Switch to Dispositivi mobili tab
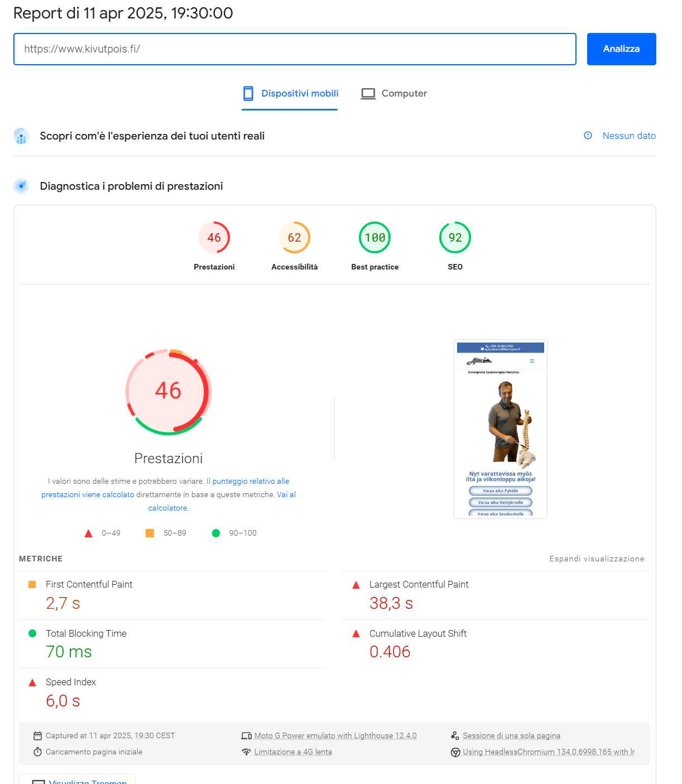682x784 pixels. click(x=290, y=93)
